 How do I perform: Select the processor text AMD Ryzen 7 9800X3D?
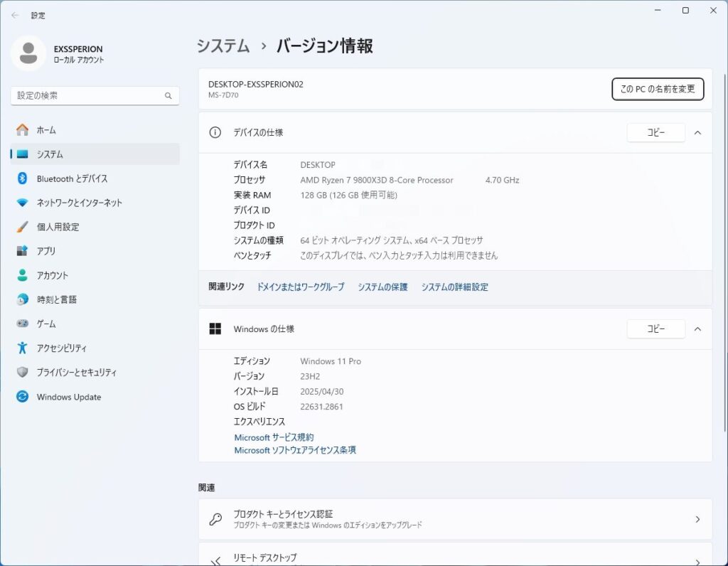377,180
